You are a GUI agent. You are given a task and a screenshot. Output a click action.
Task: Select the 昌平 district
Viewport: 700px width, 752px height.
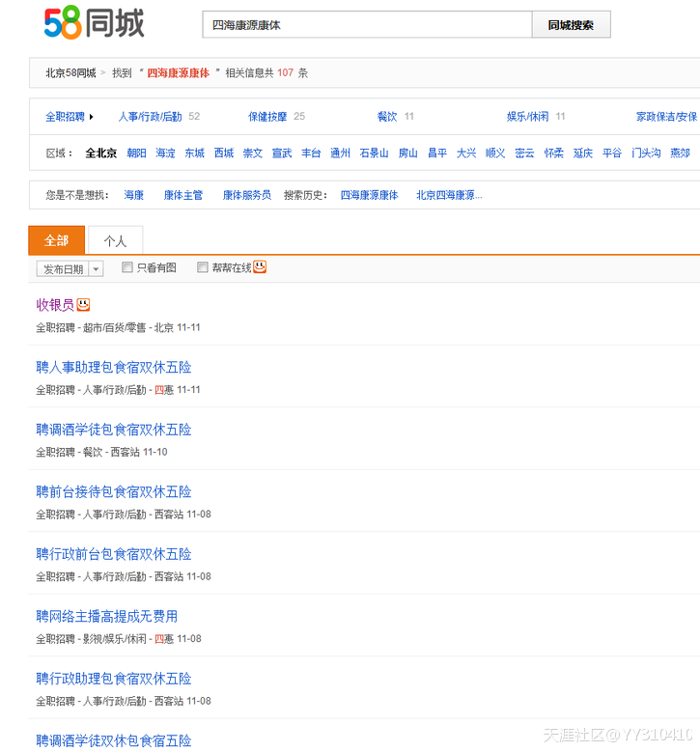pyautogui.click(x=437, y=153)
